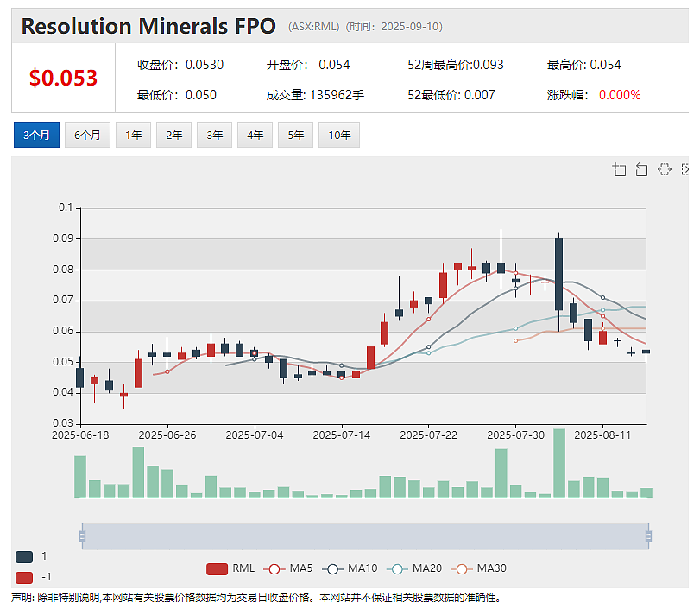The image size is (700, 609).
Task: Switch to the 2年 time range
Action: [x=174, y=135]
